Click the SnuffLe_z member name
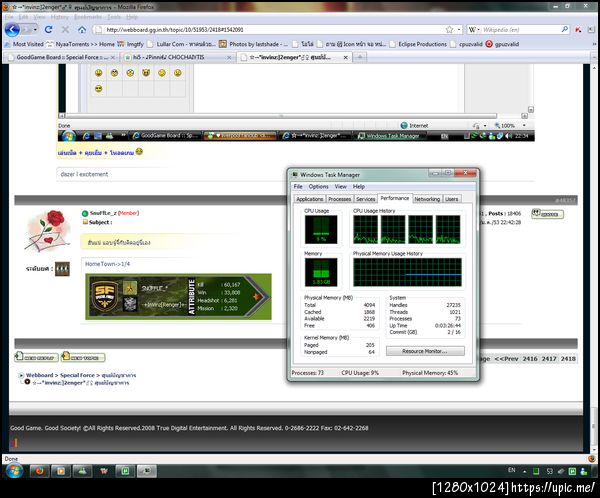The height and width of the screenshot is (498, 600). (103, 213)
